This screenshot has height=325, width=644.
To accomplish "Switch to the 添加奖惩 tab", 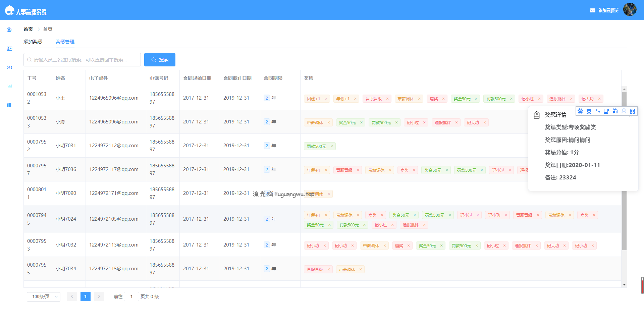I will click(33, 42).
